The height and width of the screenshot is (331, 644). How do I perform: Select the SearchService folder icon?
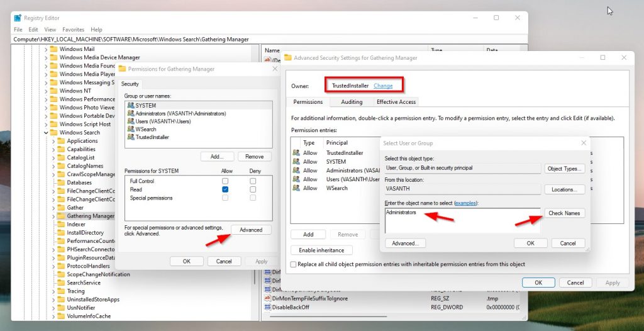pos(61,283)
